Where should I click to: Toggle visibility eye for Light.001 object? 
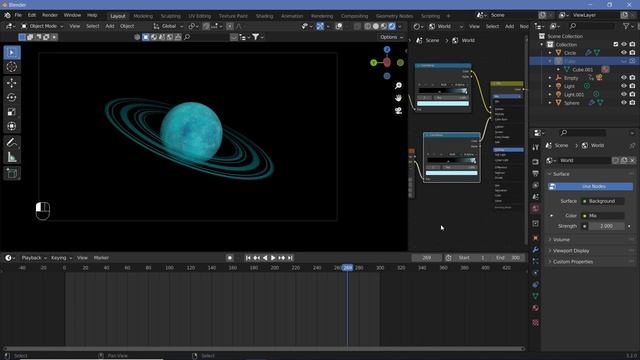624,94
